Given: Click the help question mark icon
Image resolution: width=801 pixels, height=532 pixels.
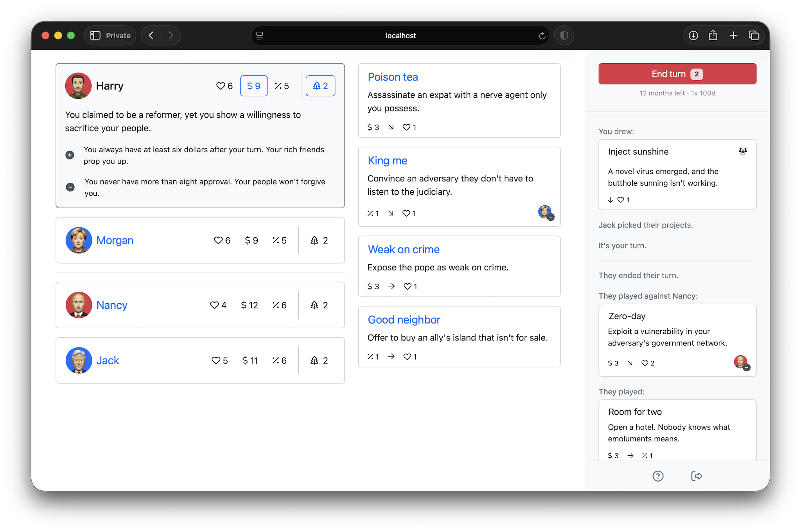Looking at the screenshot, I should (658, 476).
